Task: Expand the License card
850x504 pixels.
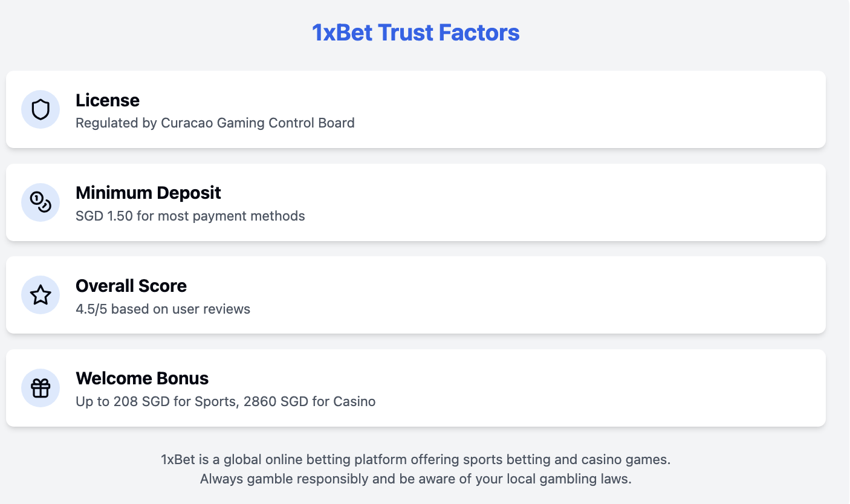Action: pyautogui.click(x=415, y=109)
